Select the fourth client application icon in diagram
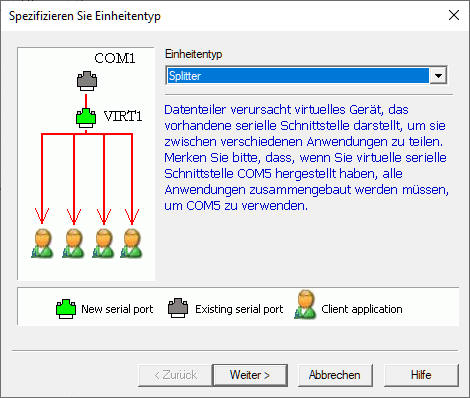This screenshot has height=398, width=470. [131, 243]
